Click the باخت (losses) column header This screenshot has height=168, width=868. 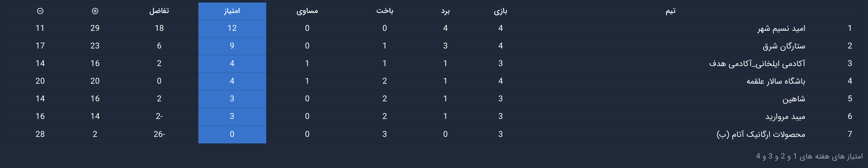point(384,11)
